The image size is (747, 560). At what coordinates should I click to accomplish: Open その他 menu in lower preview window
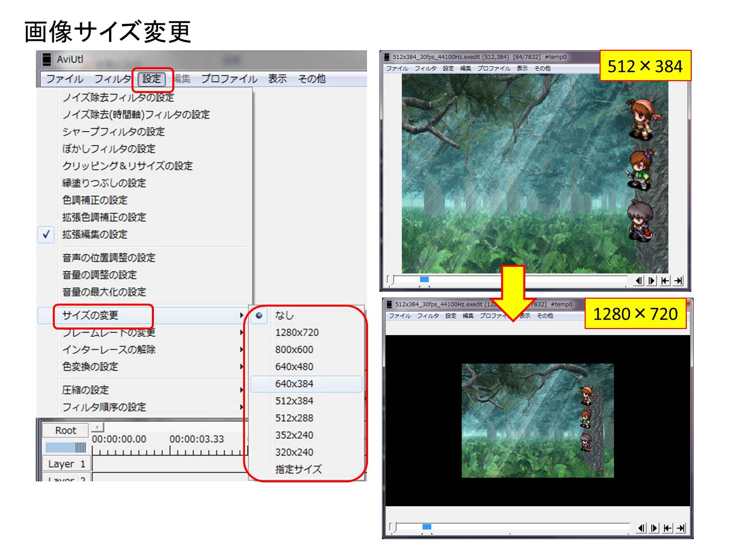(545, 316)
